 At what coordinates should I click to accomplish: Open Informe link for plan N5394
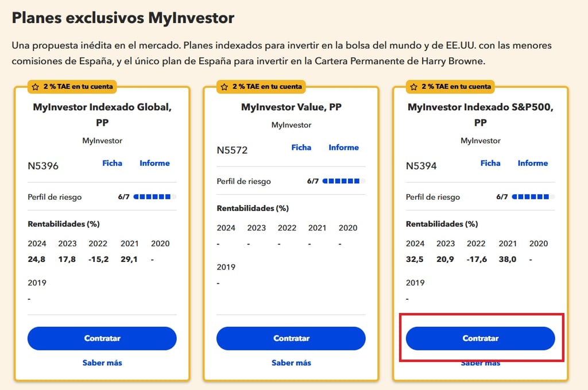click(x=533, y=163)
